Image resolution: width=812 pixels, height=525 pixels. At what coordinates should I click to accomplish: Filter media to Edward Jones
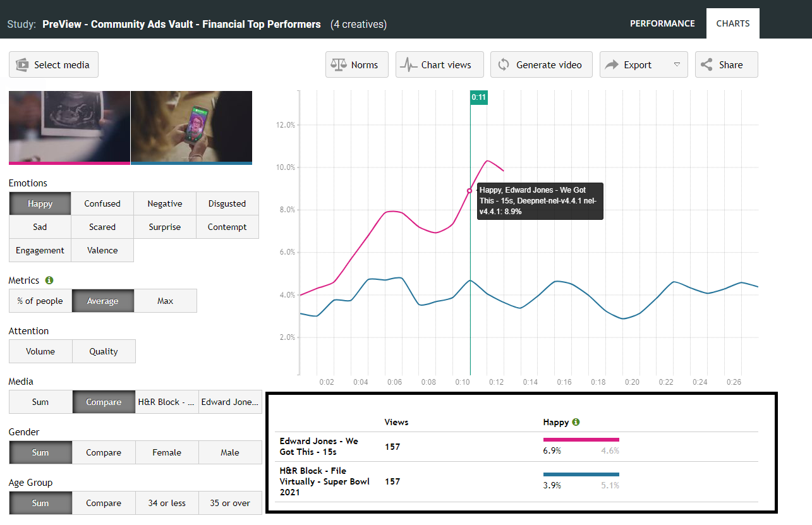click(x=230, y=402)
